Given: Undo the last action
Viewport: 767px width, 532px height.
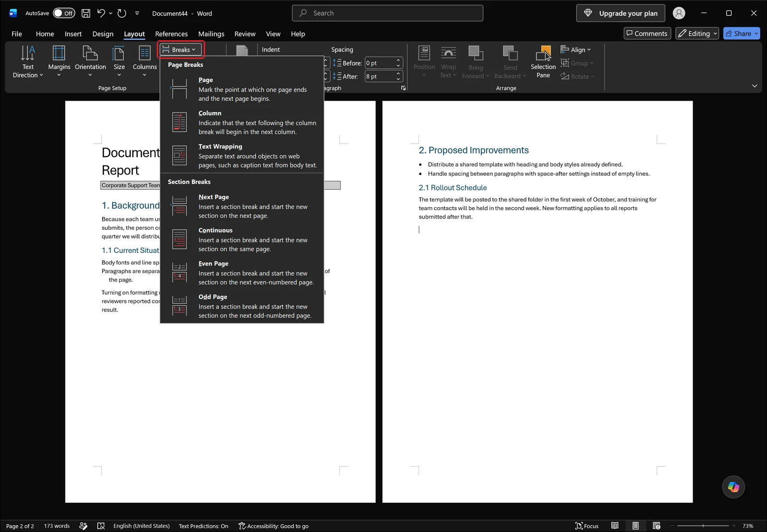Looking at the screenshot, I should [101, 13].
